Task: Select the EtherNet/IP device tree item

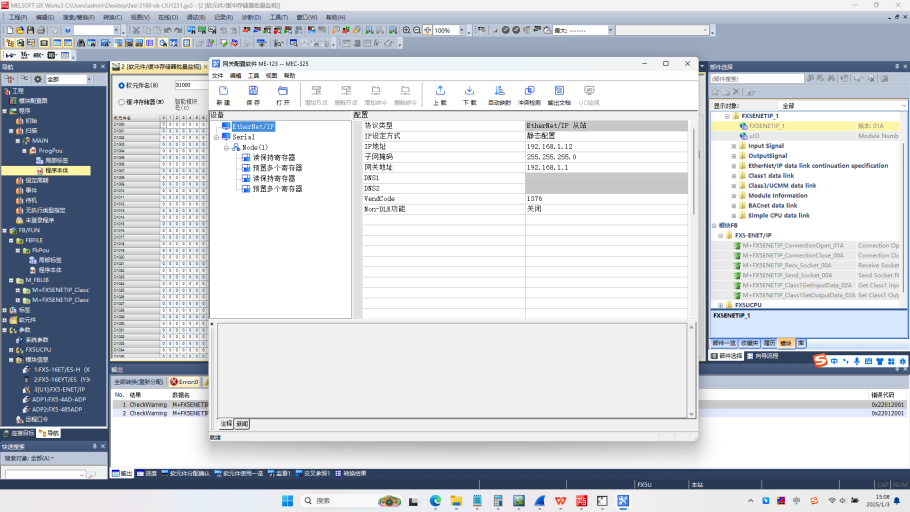Action: point(253,127)
